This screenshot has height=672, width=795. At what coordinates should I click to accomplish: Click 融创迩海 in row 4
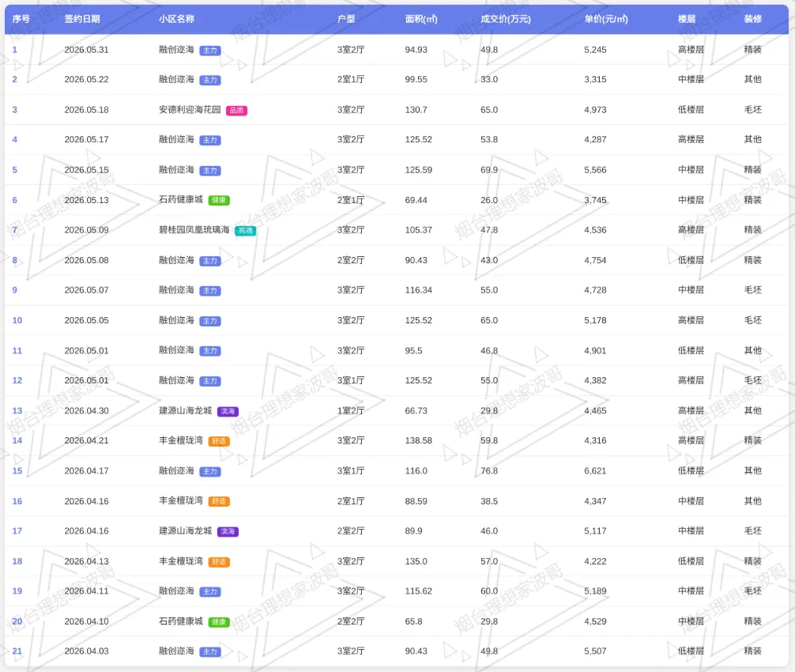[176, 139]
